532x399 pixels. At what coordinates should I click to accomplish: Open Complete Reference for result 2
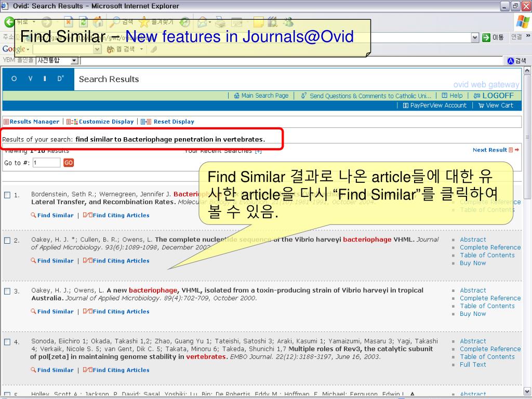pyautogui.click(x=490, y=247)
